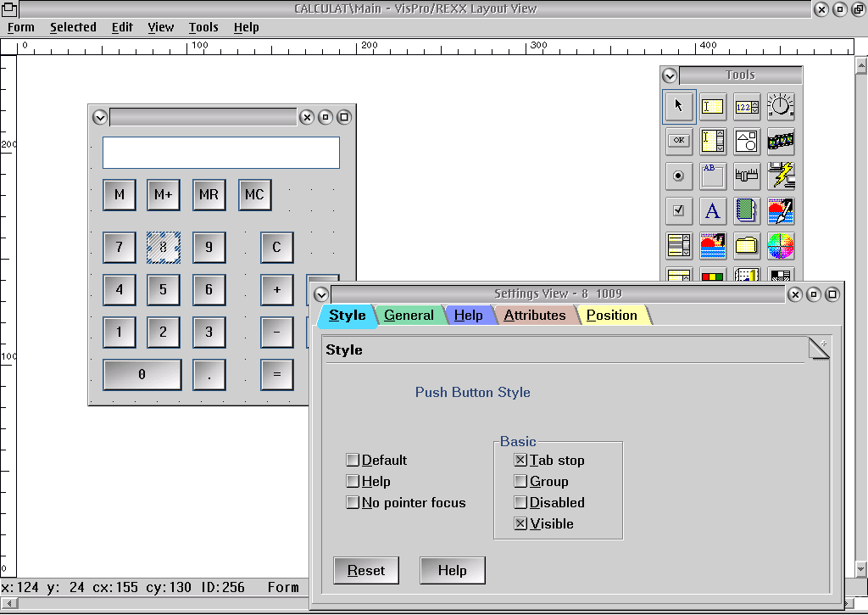Choose the red yellow green value set tool

[x=712, y=275]
